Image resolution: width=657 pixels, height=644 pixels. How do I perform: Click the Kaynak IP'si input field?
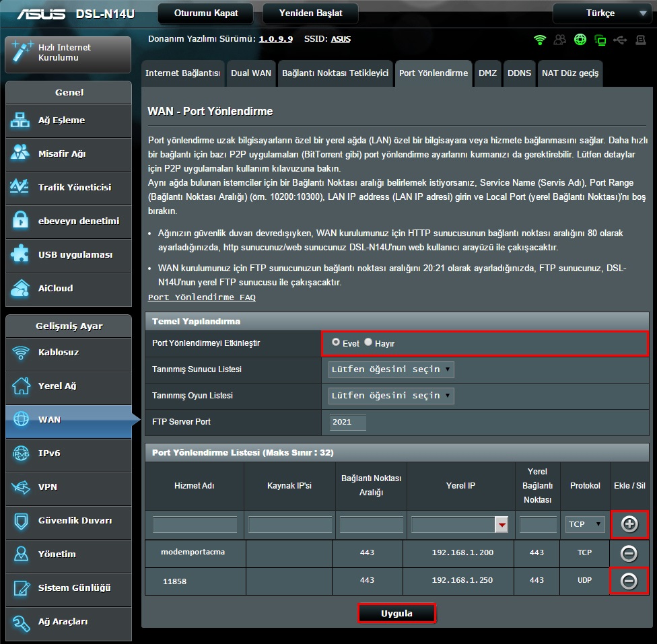[290, 525]
